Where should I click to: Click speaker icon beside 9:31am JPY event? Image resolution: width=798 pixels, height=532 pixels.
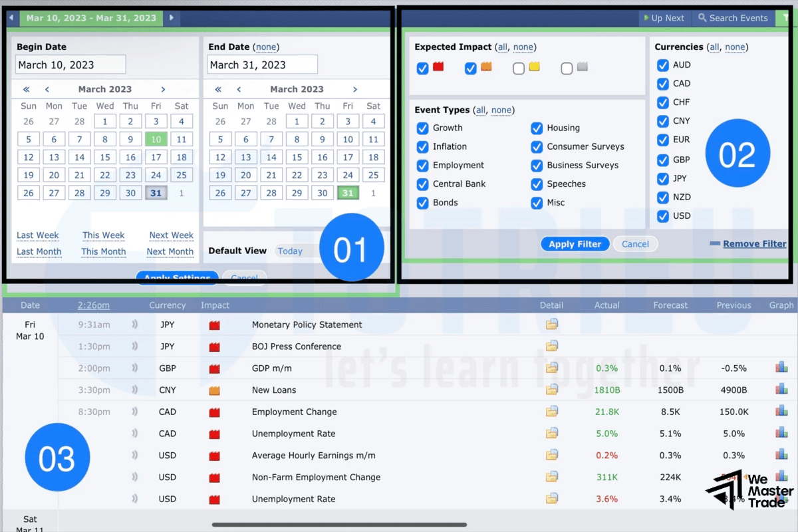tap(134, 325)
